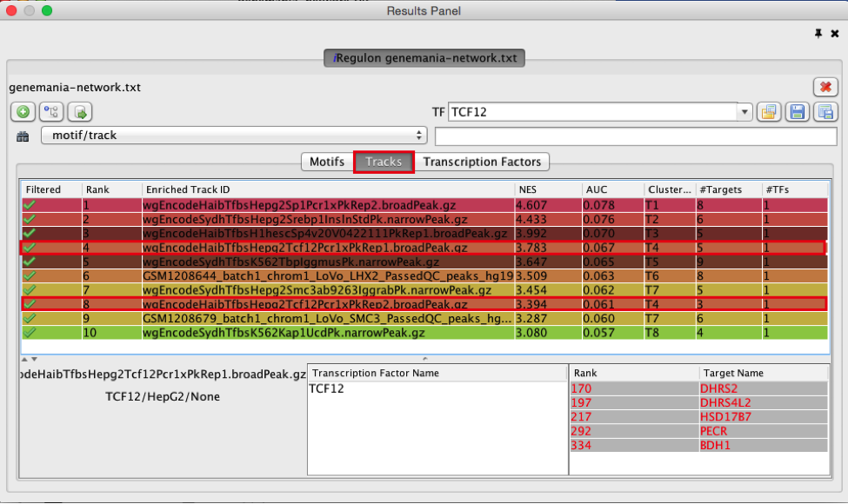Pin the Results Panel with pushpin icon
Image resolution: width=848 pixels, height=504 pixels.
(818, 33)
